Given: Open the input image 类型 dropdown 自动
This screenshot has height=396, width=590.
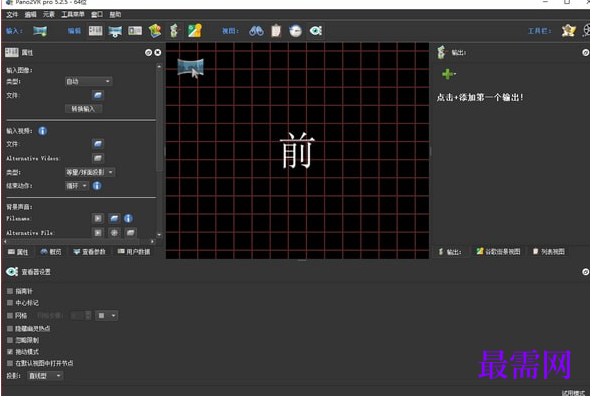Looking at the screenshot, I should (88, 81).
